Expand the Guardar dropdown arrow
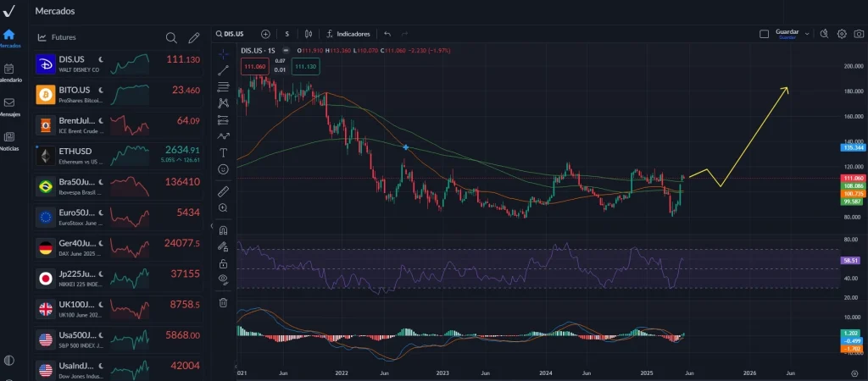Viewport: 868px width, 381px height. (x=807, y=34)
